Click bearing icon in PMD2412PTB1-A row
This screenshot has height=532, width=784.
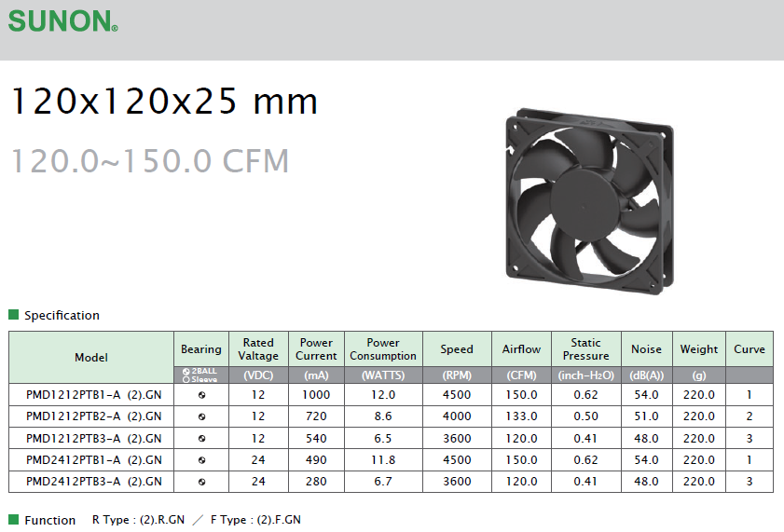click(x=201, y=460)
